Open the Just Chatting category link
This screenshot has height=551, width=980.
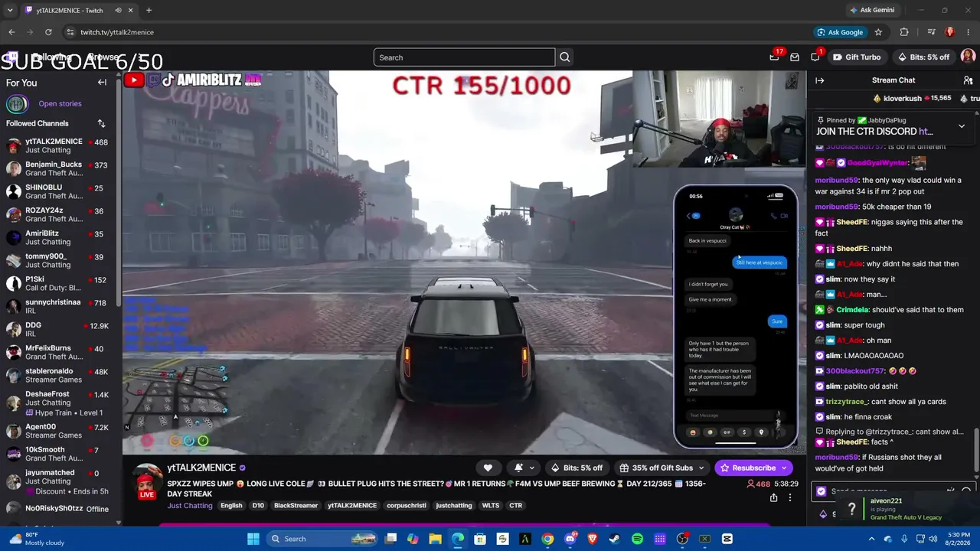click(x=190, y=506)
